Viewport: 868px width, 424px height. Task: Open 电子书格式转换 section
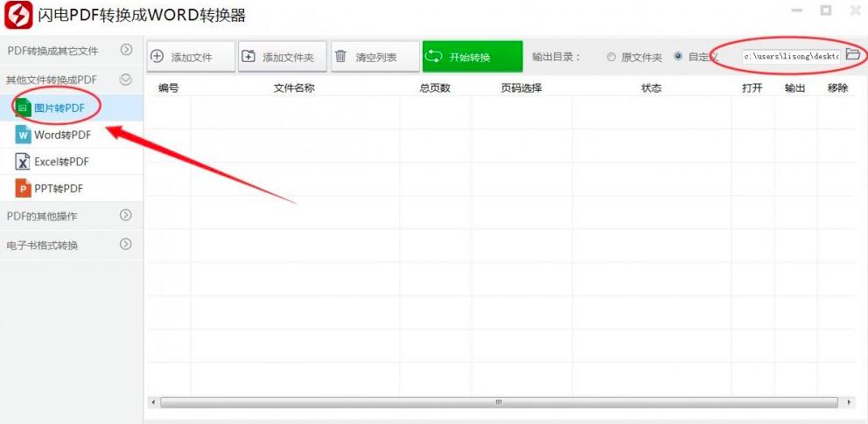click(72, 244)
